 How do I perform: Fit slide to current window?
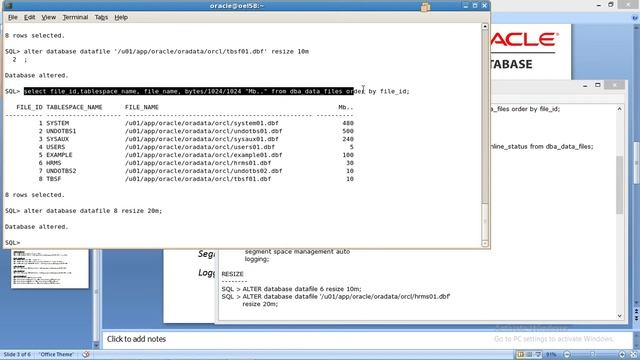pyautogui.click(x=633, y=355)
